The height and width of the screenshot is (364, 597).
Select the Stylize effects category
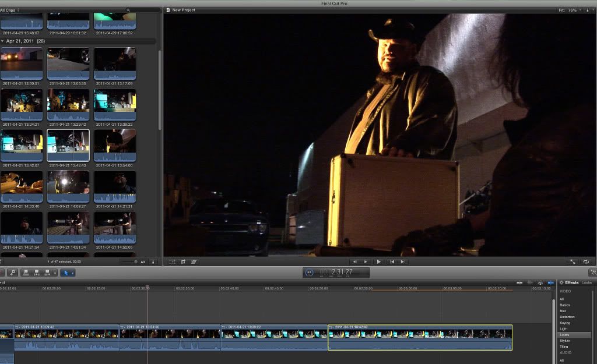[564, 341]
